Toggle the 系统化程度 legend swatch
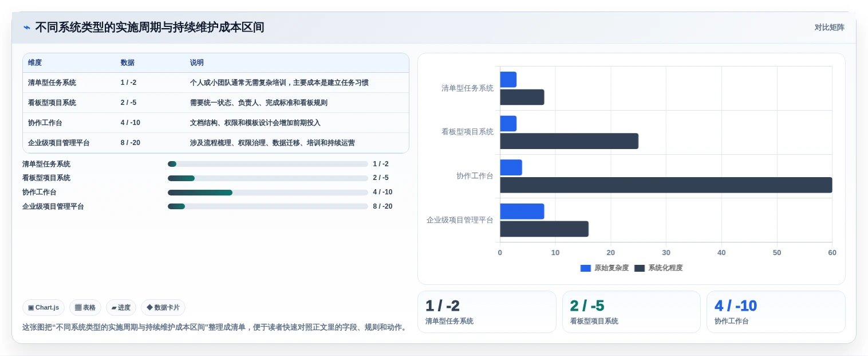This screenshot has height=356, width=868. (640, 268)
